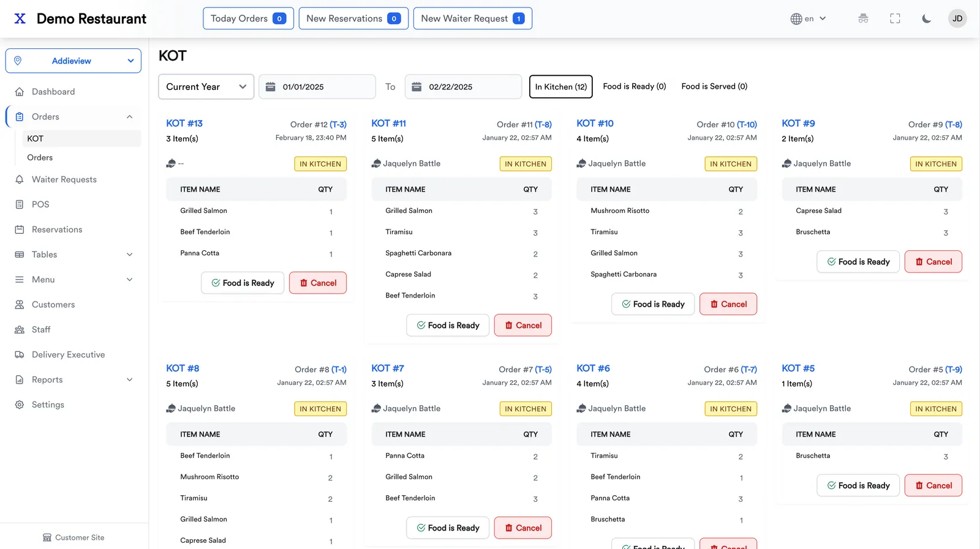Image resolution: width=980 pixels, height=549 pixels.
Task: Open New Waiter Request button
Action: point(472,18)
